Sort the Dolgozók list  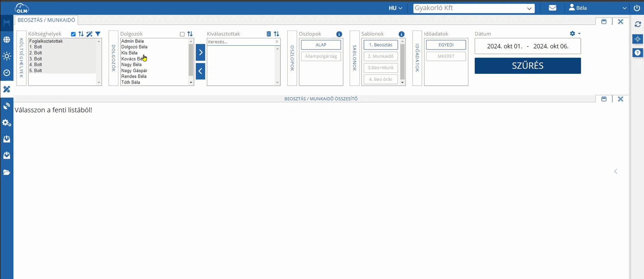pos(190,34)
